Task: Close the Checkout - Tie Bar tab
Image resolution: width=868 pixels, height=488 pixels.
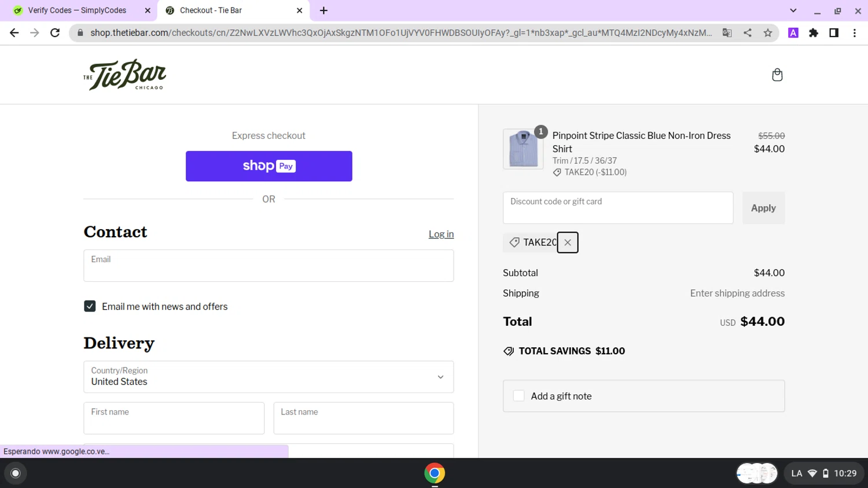Action: (299, 10)
